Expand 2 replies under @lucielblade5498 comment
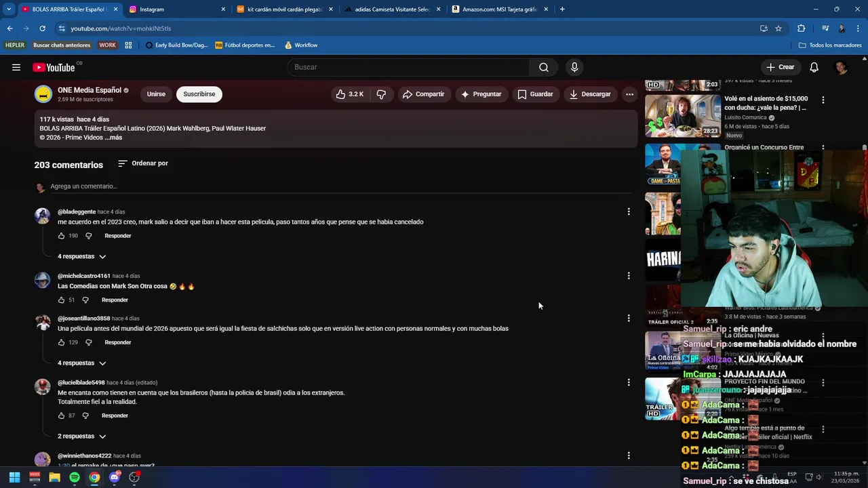 point(82,436)
